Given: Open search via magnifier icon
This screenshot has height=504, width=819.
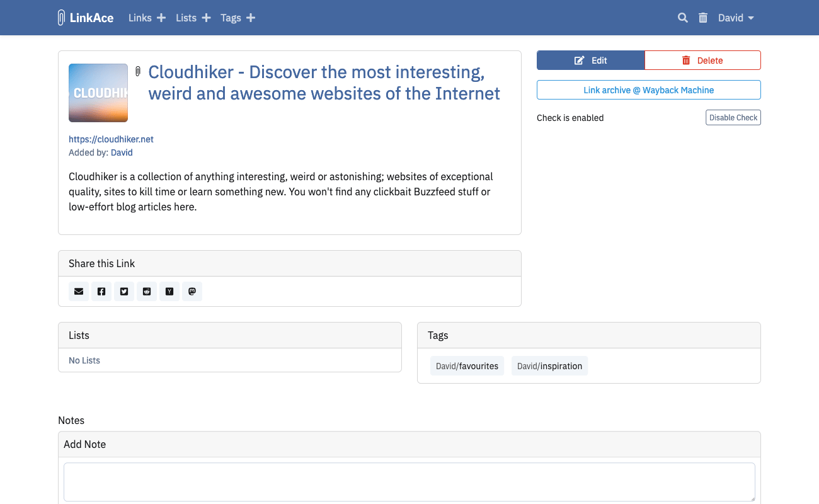Looking at the screenshot, I should pos(682,18).
